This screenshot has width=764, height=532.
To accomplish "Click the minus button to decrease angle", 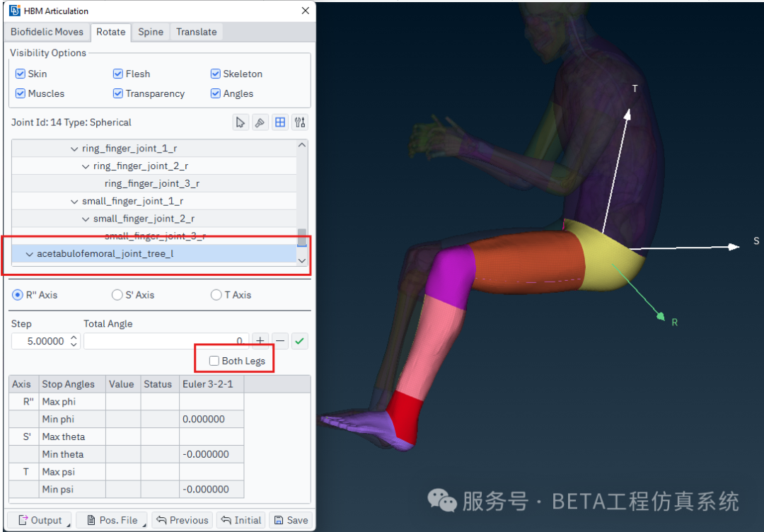I will pyautogui.click(x=280, y=341).
